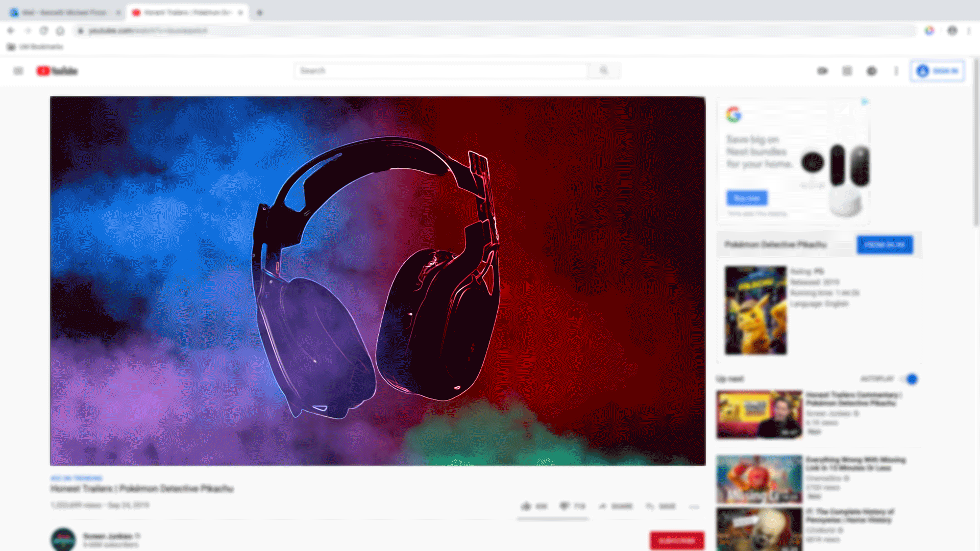This screenshot has width=980, height=551.
Task: Click the colorful browser extension icon
Action: pyautogui.click(x=929, y=31)
